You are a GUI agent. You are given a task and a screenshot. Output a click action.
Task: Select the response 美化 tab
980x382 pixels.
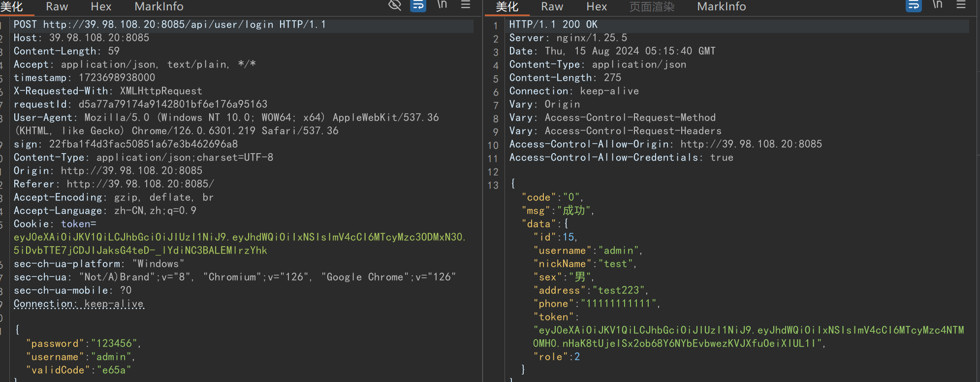click(x=507, y=6)
